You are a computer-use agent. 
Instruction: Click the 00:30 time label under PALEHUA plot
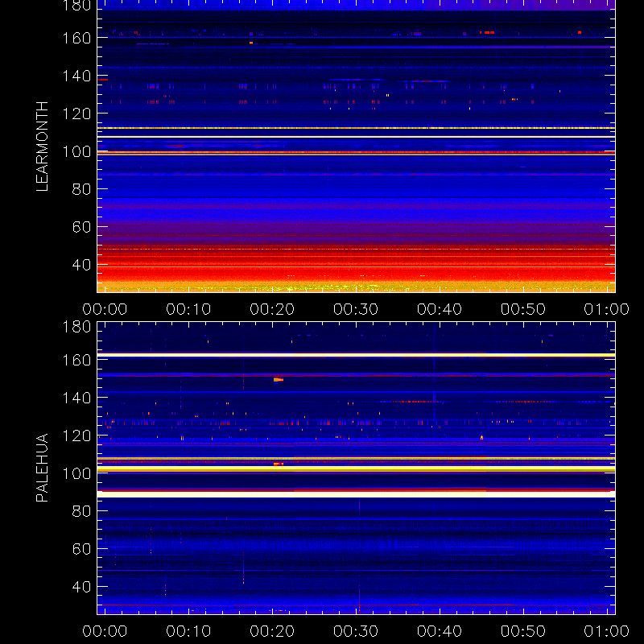click(x=356, y=631)
